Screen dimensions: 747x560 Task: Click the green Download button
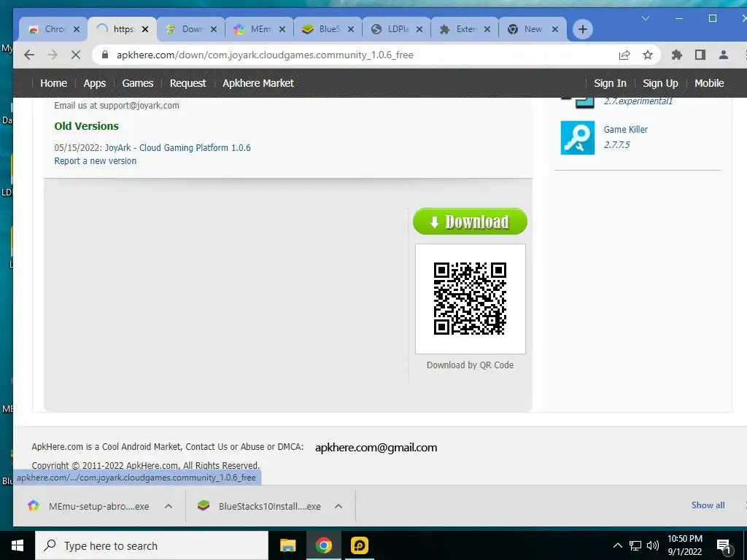click(470, 222)
